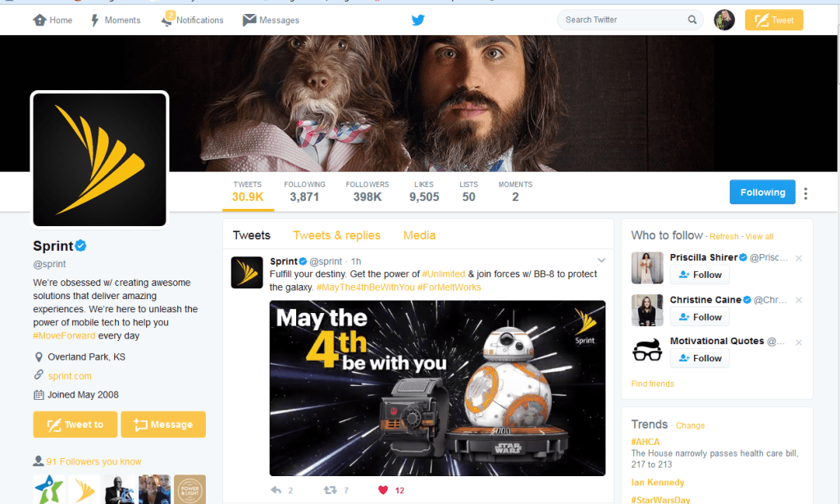Toggle the blue Following button

point(762,193)
